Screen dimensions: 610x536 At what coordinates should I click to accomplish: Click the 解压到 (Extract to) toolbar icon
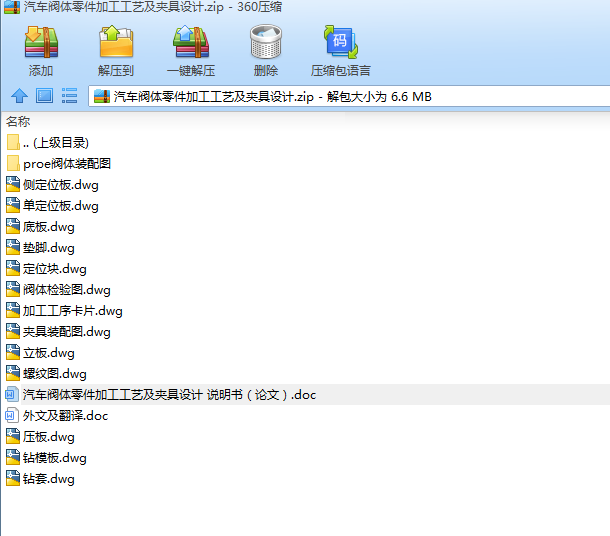pyautogui.click(x=116, y=42)
